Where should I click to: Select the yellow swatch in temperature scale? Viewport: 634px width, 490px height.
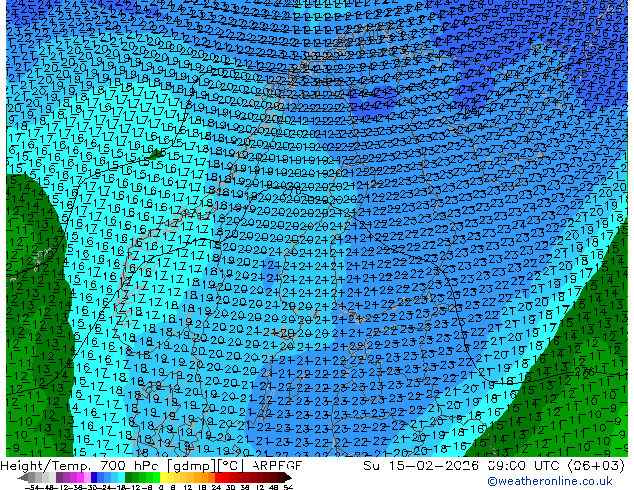(x=163, y=477)
